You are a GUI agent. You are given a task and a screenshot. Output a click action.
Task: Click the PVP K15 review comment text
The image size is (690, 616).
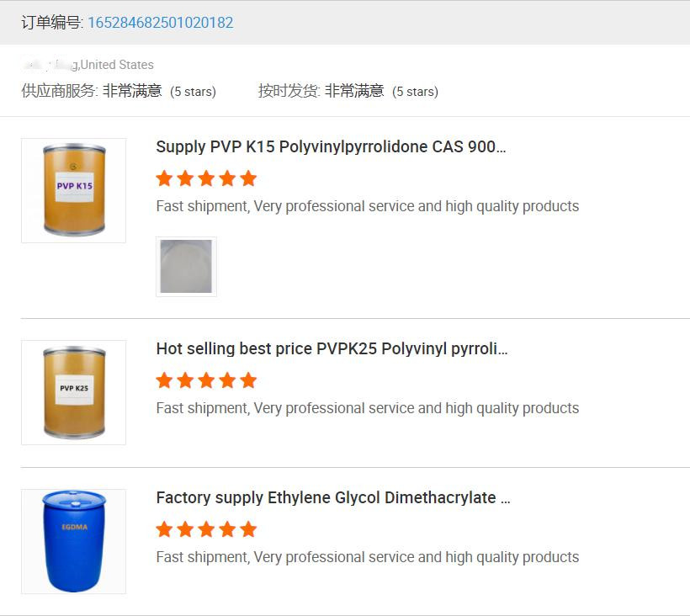[367, 206]
